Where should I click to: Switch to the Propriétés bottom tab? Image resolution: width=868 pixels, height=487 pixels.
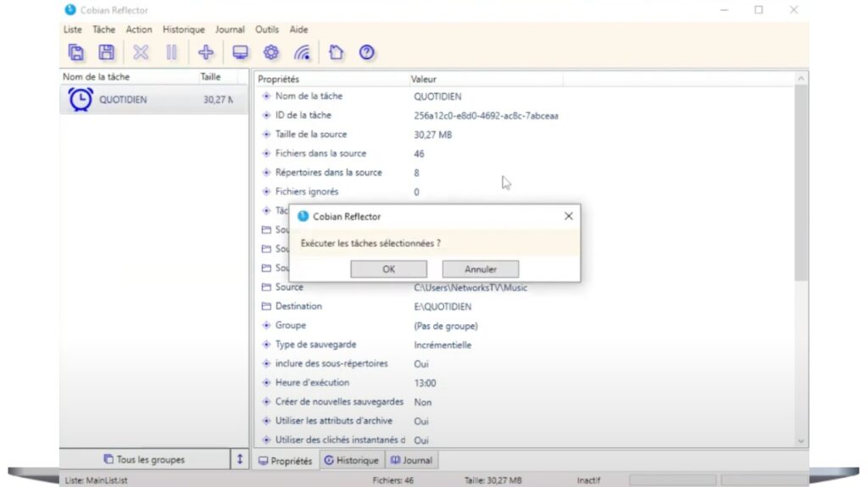coord(286,461)
